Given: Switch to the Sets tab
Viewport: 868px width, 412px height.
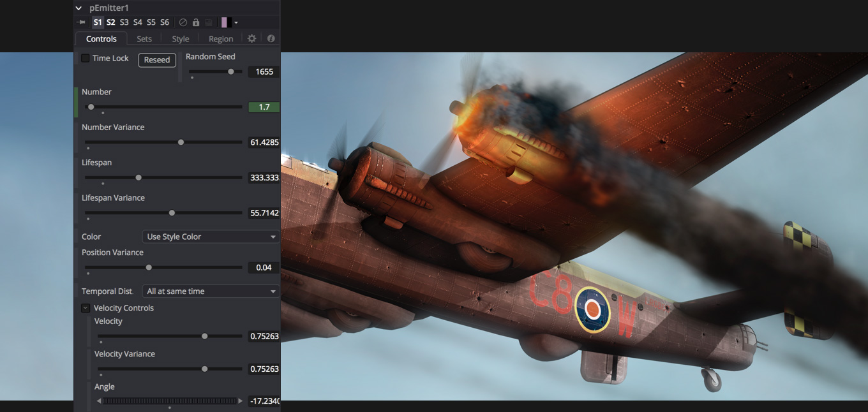Looking at the screenshot, I should pyautogui.click(x=144, y=39).
